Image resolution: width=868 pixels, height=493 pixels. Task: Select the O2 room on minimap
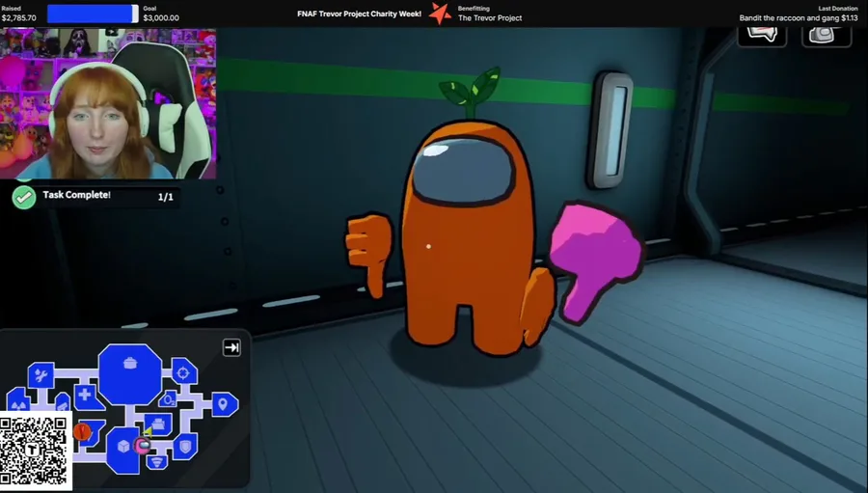pyautogui.click(x=168, y=398)
